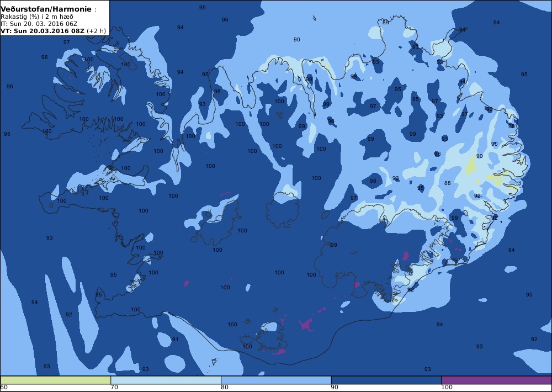Click the legend tick label '80'
Viewport: 552px width, 392px height.
coord(225,388)
